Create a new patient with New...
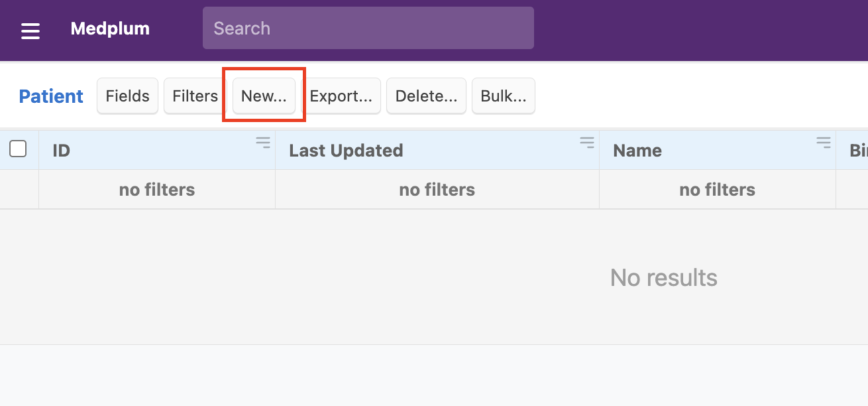This screenshot has width=868, height=406. (x=264, y=96)
